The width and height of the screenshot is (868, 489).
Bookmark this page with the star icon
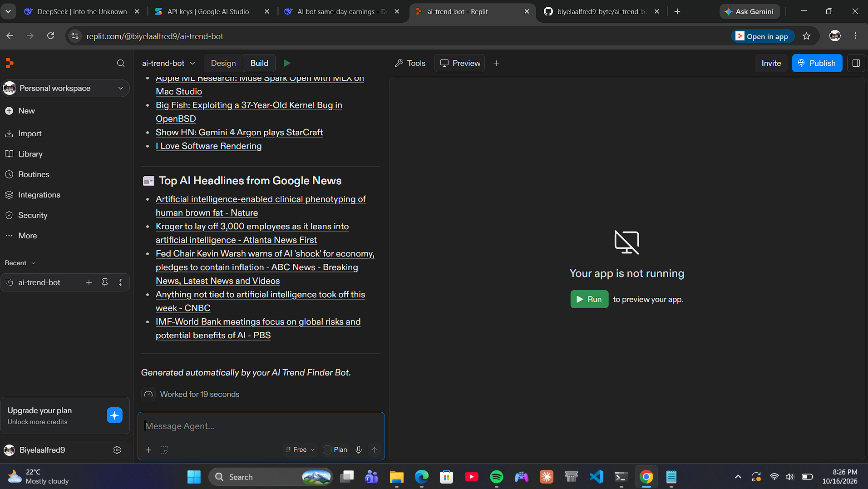807,36
